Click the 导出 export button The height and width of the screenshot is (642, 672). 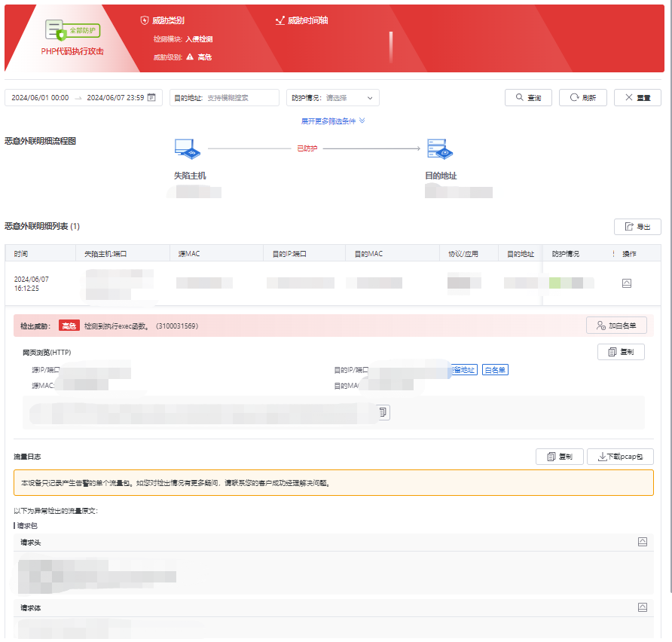[637, 227]
